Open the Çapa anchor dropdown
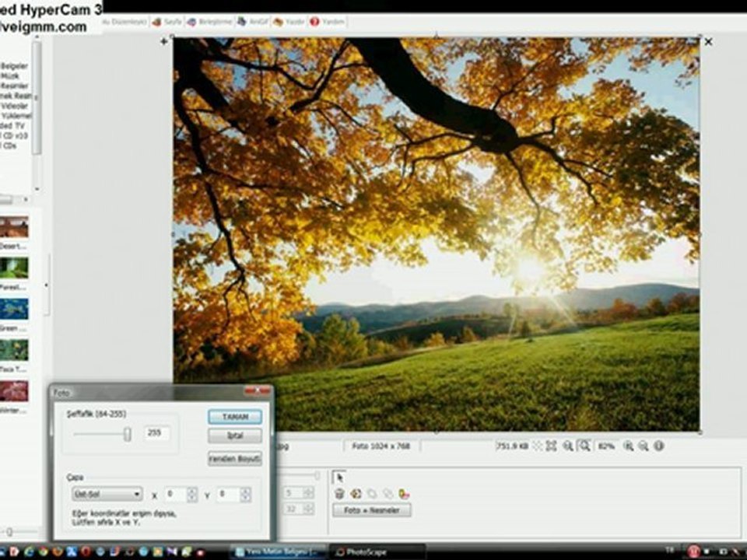This screenshot has width=747, height=560. (x=107, y=494)
